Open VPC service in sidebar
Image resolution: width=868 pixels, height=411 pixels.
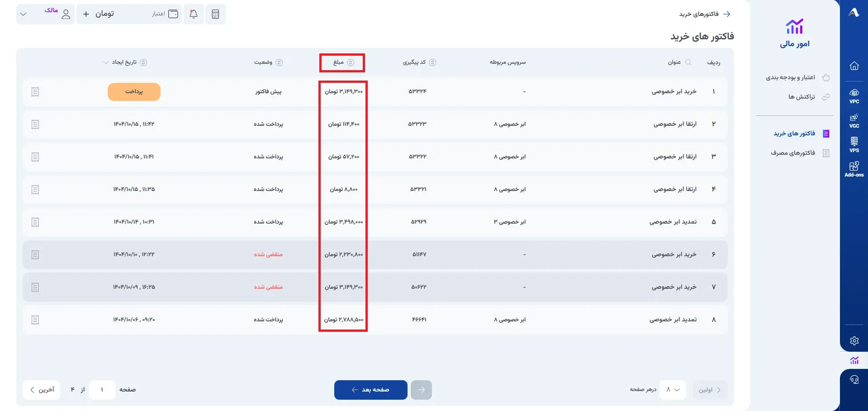854,96
